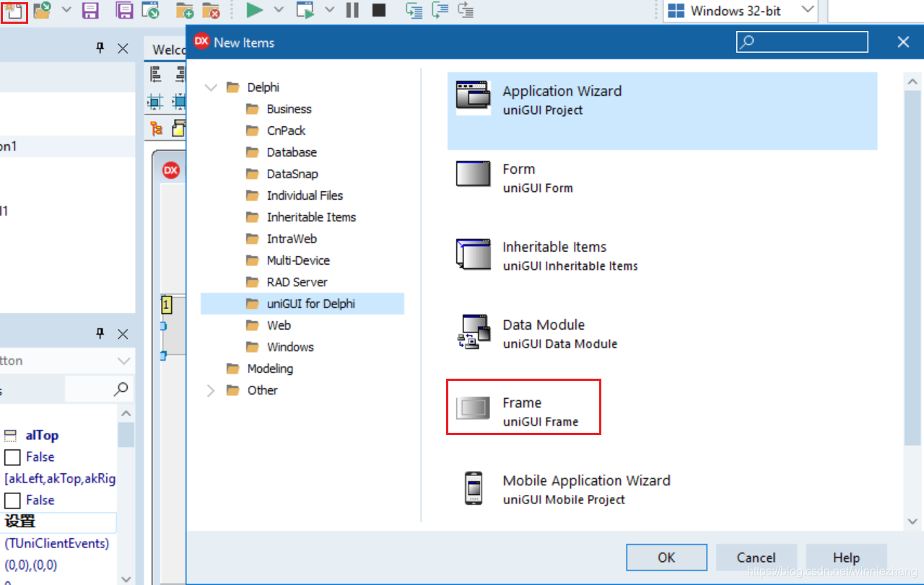Click the Open file window icon in toolbar

click(150, 10)
